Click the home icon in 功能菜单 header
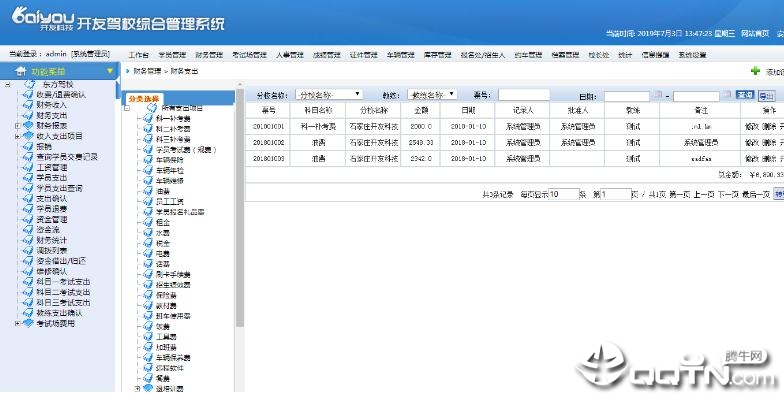784x394 pixels. point(20,72)
